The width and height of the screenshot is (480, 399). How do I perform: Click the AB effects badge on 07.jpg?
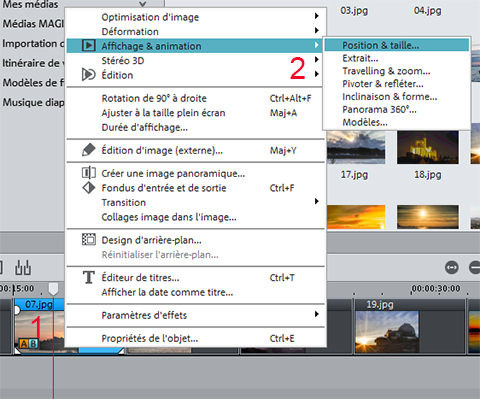point(29,343)
